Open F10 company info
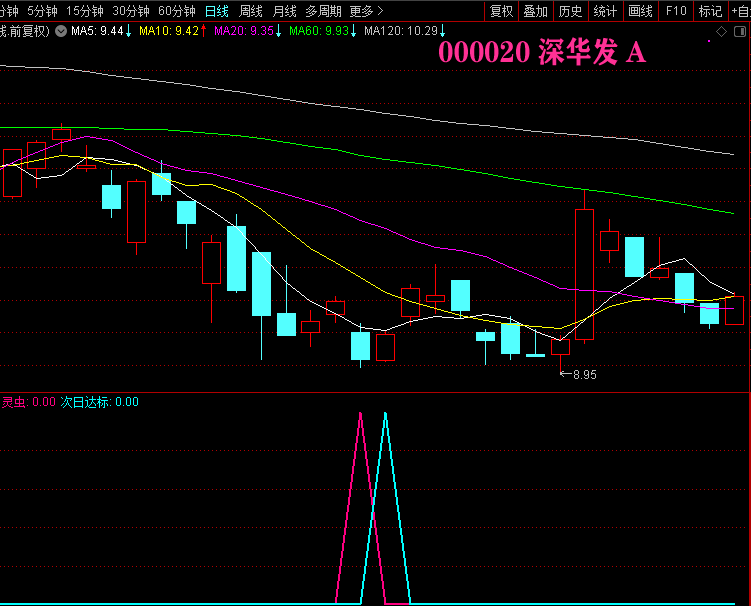 tap(676, 11)
